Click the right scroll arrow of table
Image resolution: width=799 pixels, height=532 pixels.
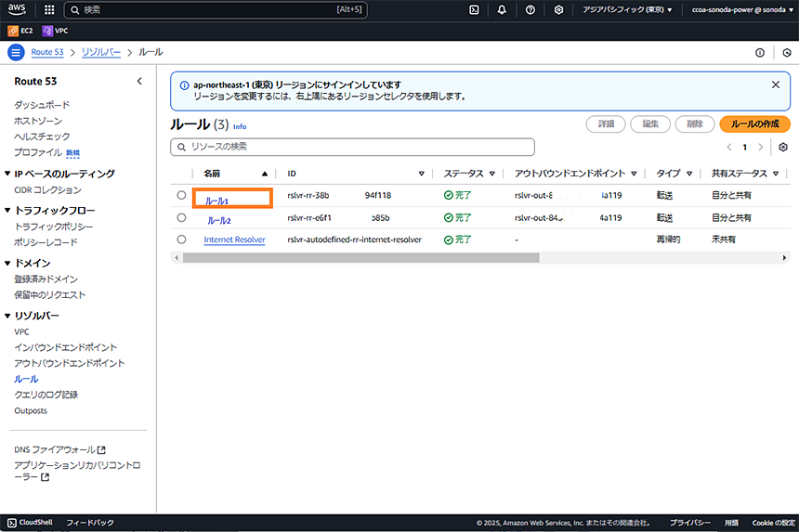point(784,258)
